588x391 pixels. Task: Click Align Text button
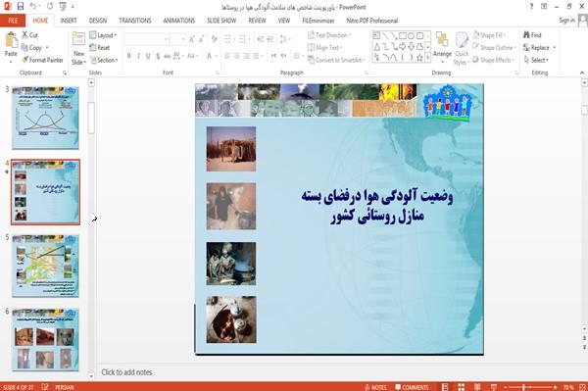coord(324,48)
